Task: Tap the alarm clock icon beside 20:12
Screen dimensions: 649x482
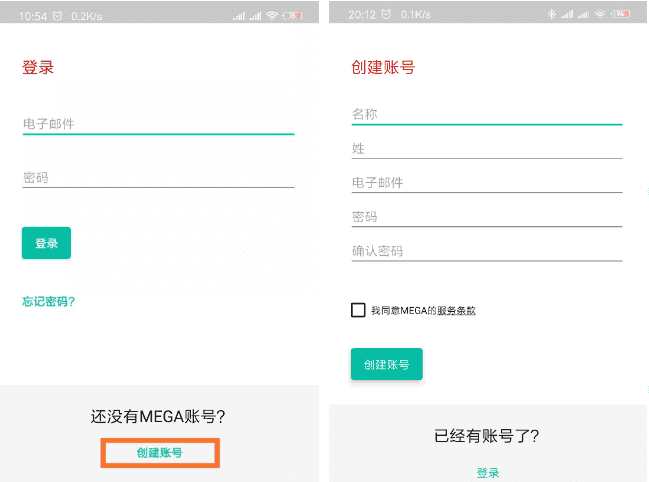Action: [386, 15]
